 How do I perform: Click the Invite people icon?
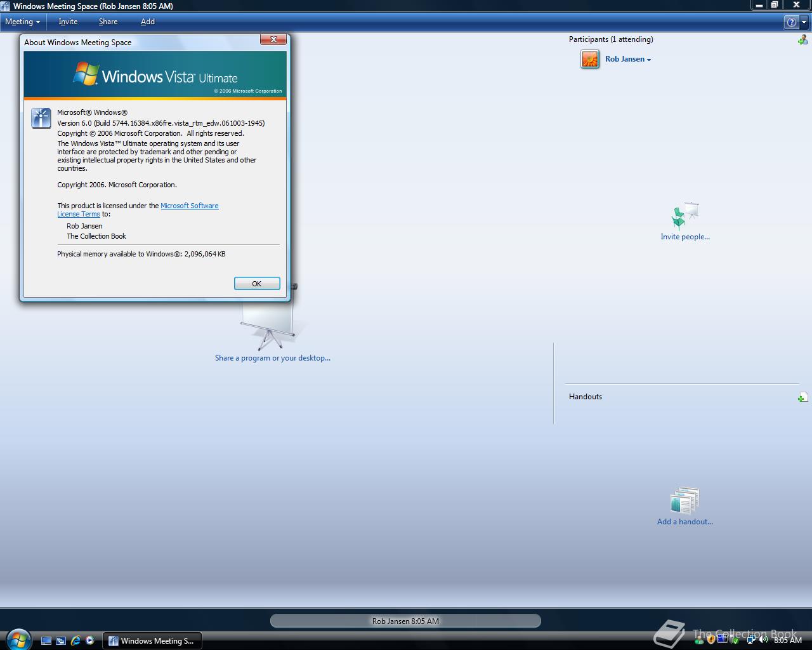click(685, 216)
